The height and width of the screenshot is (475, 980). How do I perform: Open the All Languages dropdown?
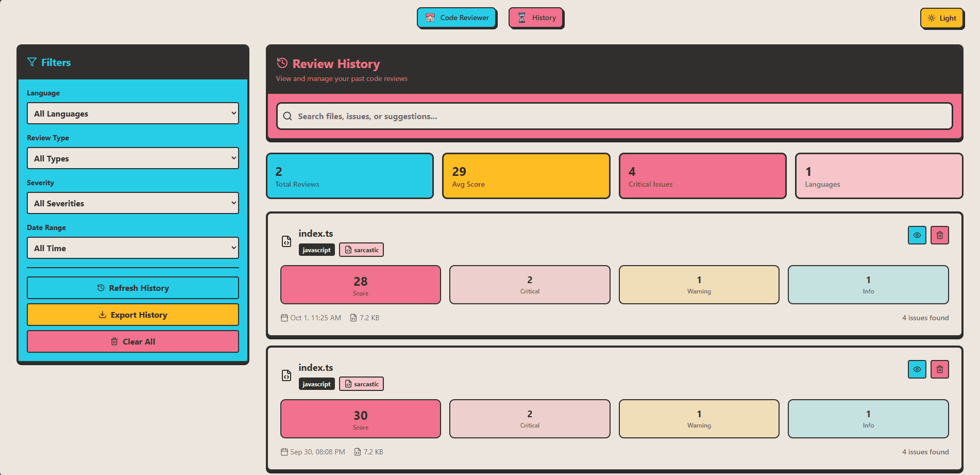click(133, 113)
